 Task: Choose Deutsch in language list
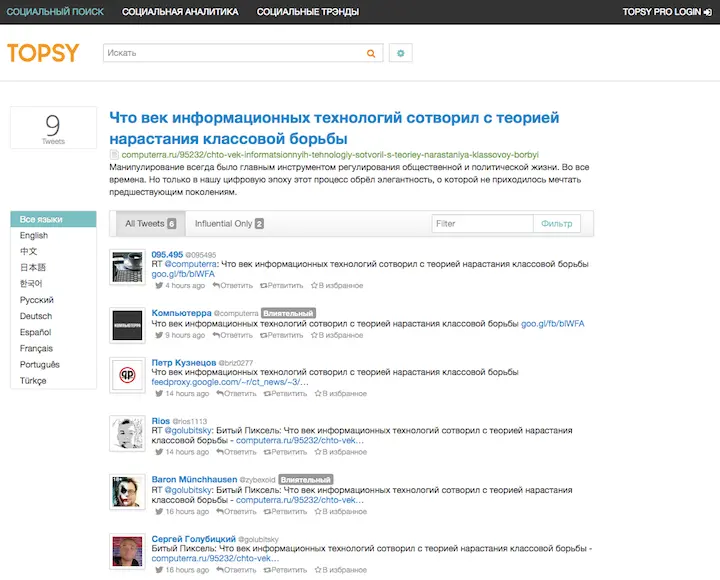point(36,316)
